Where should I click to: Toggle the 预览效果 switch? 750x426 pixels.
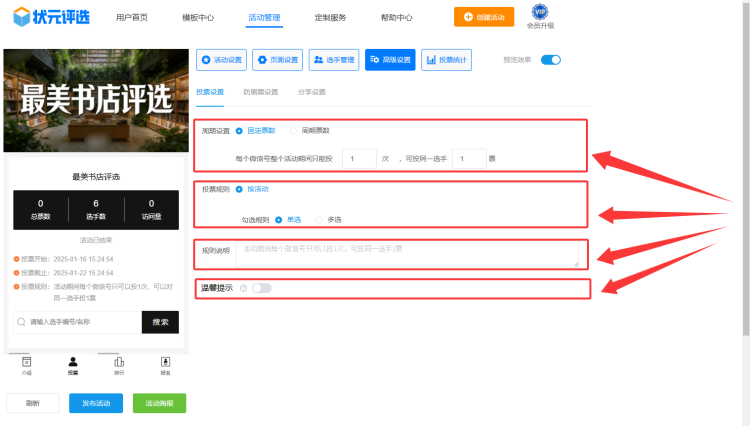(551, 60)
